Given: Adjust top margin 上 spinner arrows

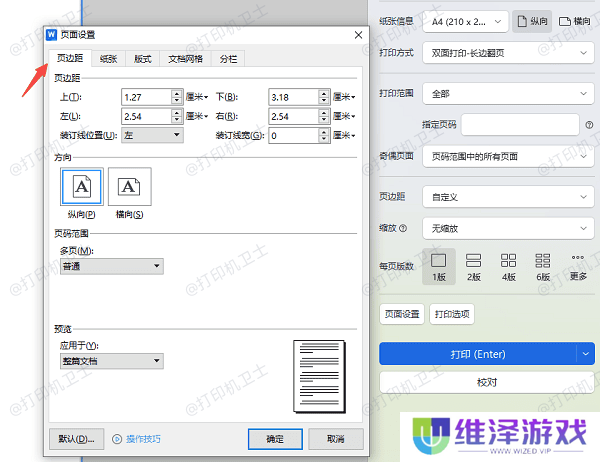Looking at the screenshot, I should pos(177,97).
